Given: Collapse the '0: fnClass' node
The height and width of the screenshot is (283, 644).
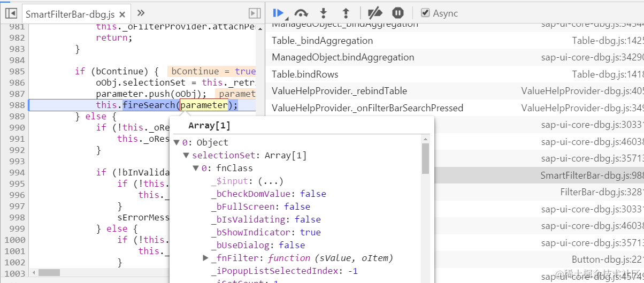Looking at the screenshot, I should (196, 169).
